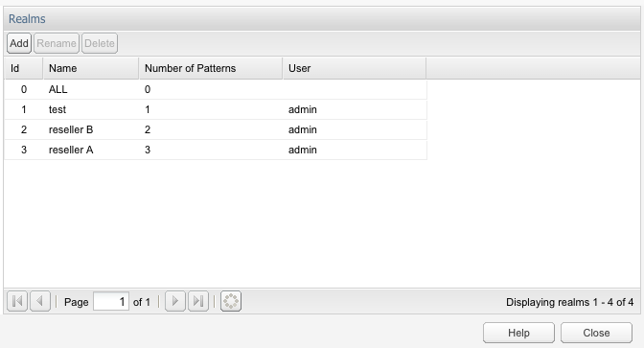
Task: Click the Delete button
Action: coord(100,43)
